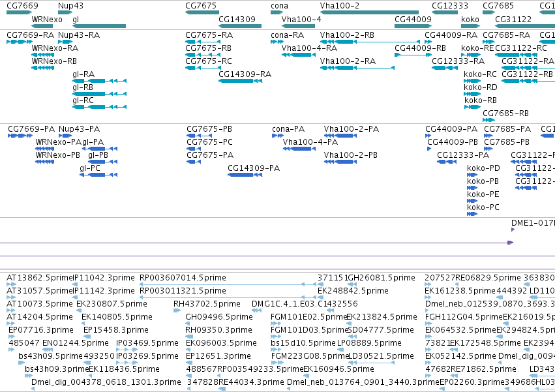Click protein CG14309-PA
The image size is (555, 392).
click(245, 175)
